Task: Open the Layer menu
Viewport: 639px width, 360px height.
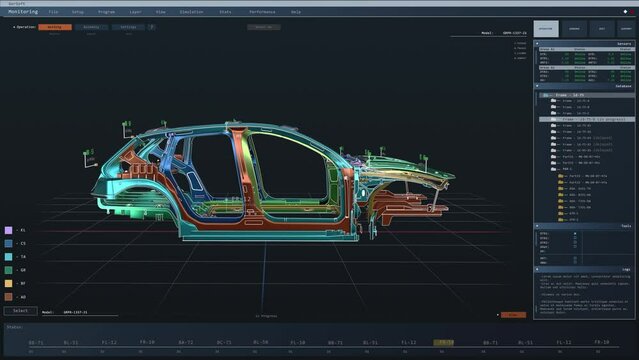Action: [136, 12]
